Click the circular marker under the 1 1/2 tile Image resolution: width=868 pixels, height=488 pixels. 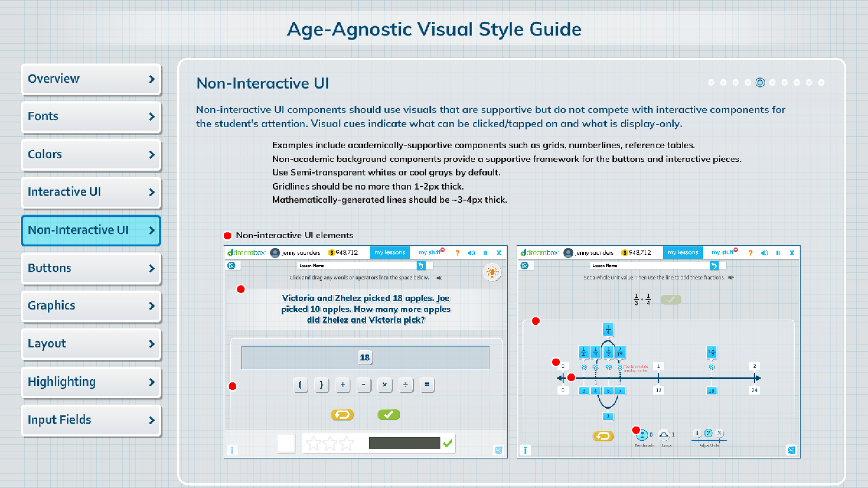point(711,367)
